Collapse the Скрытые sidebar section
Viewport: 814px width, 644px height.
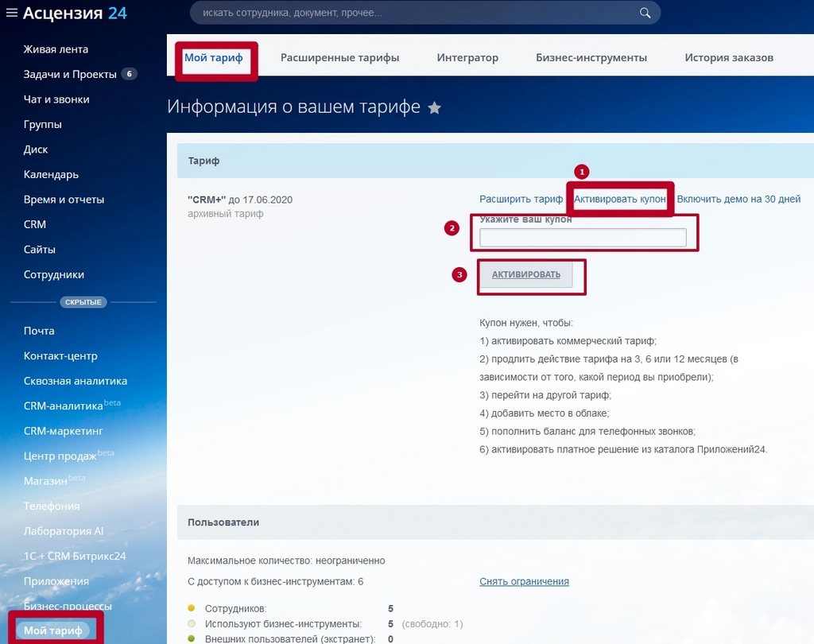[x=83, y=302]
